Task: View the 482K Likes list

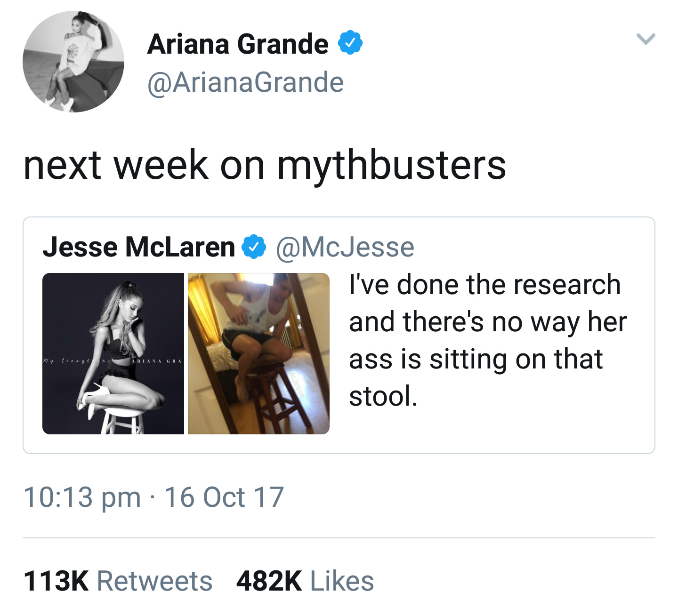Action: click(305, 581)
